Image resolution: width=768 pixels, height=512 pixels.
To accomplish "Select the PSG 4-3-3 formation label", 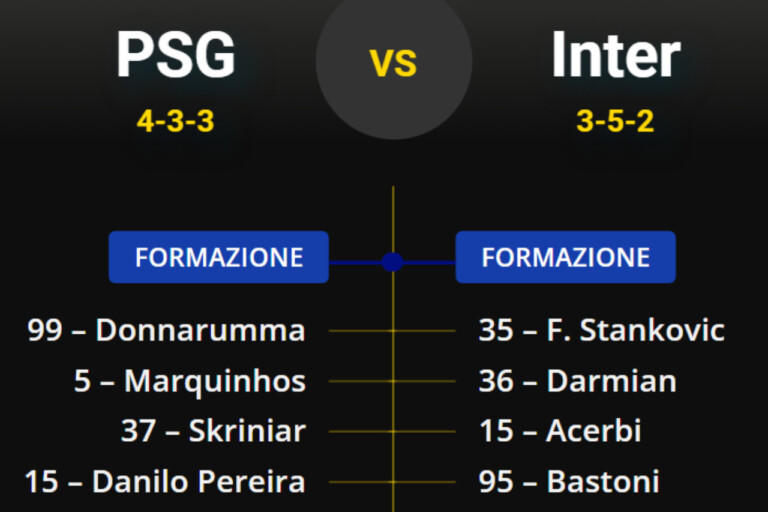I will (x=176, y=122).
